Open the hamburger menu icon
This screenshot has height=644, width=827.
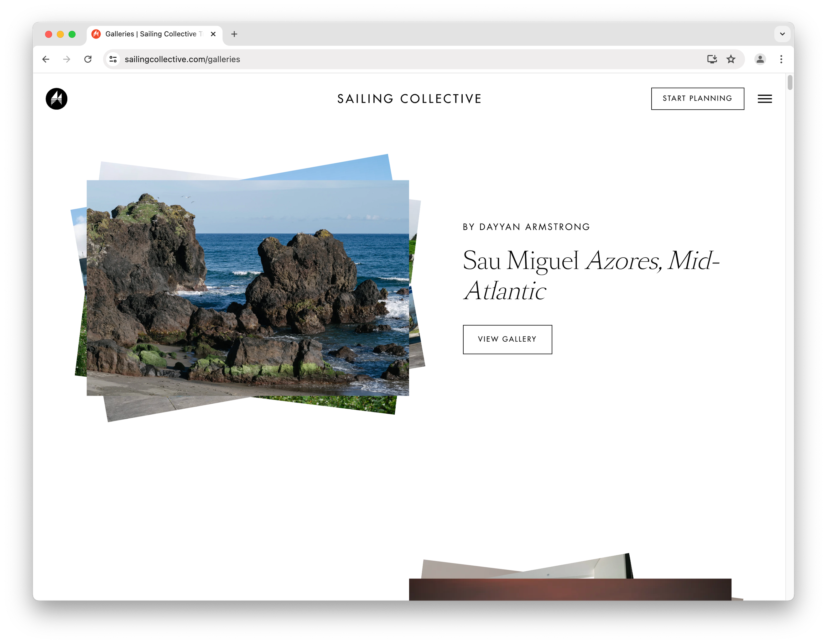(765, 99)
